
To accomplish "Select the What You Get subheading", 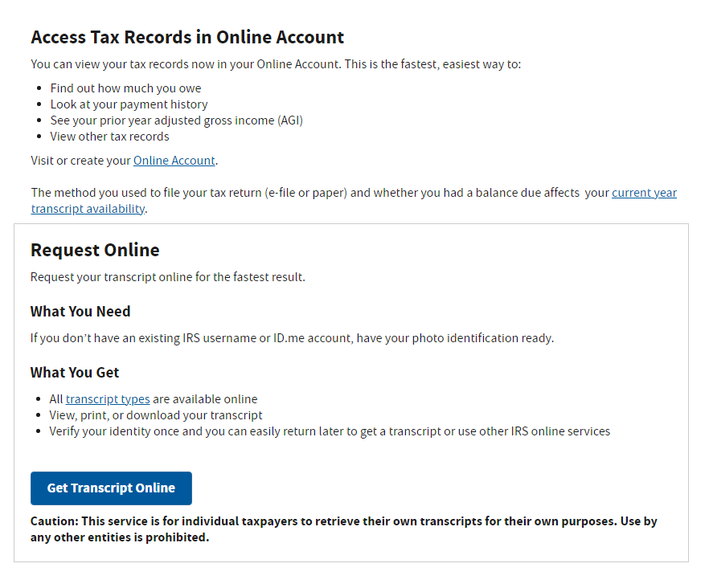I will point(75,373).
